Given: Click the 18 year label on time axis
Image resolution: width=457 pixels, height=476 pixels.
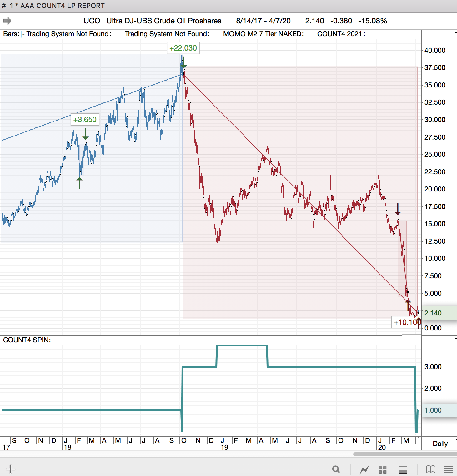Looking at the screenshot, I should (x=68, y=447).
